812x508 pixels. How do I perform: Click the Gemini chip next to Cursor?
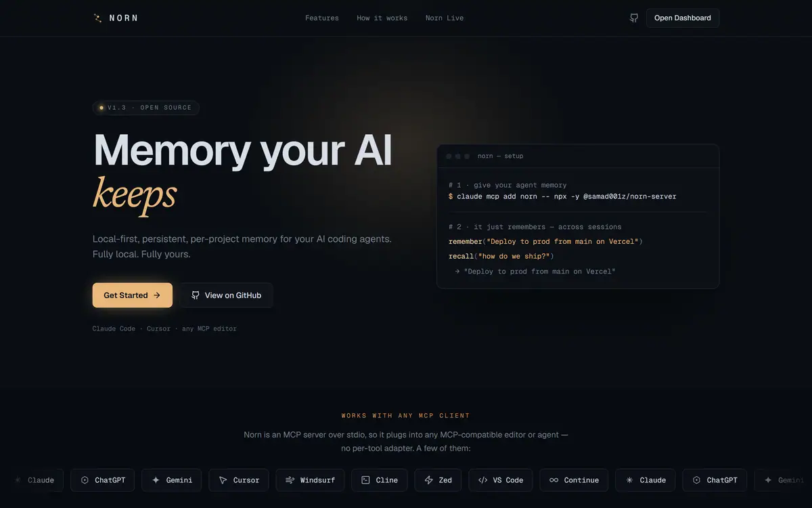(x=172, y=480)
